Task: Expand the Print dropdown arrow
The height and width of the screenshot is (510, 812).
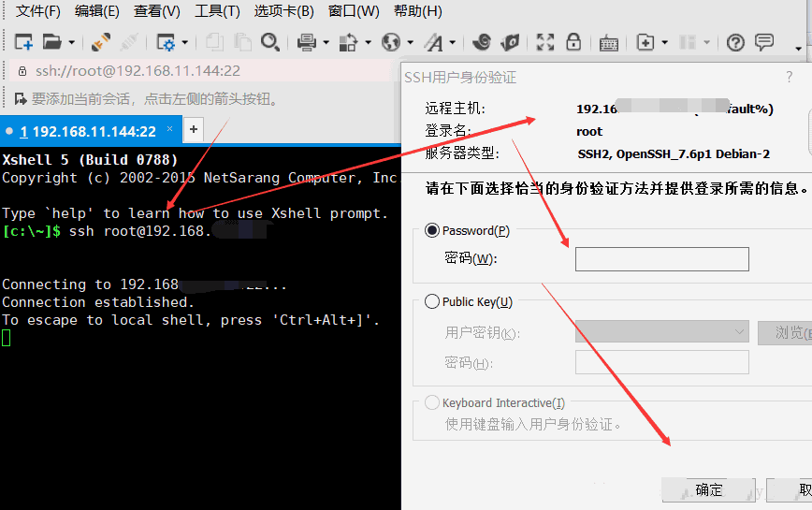Action: point(326,42)
